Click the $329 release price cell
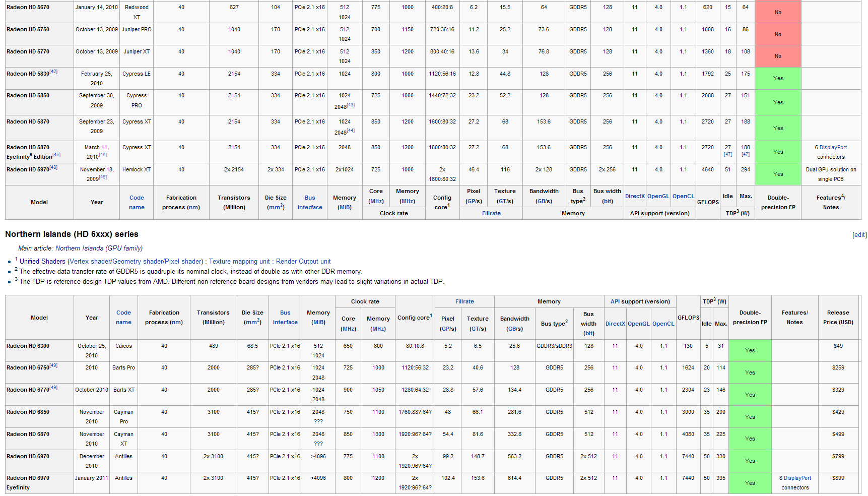Image resolution: width=868 pixels, height=496 pixels. click(x=838, y=395)
